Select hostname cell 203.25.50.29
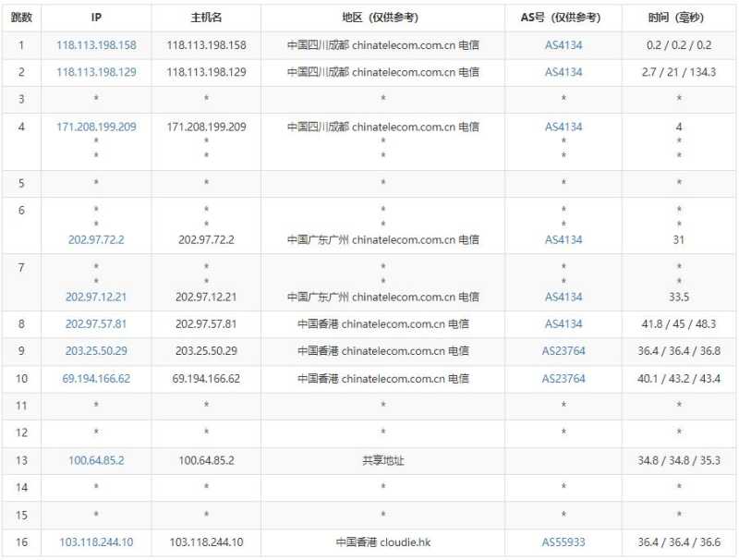The height and width of the screenshot is (560, 739). (x=206, y=351)
